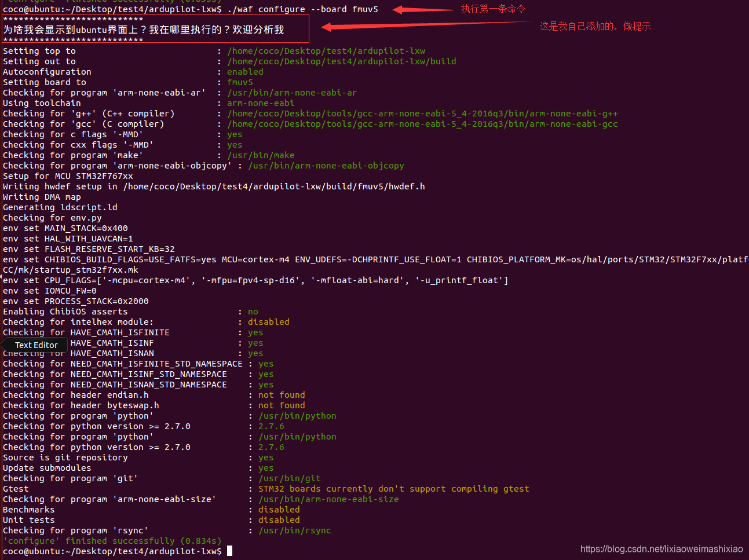
Task: Click the 'fmuv5' board value
Action: coord(240,82)
